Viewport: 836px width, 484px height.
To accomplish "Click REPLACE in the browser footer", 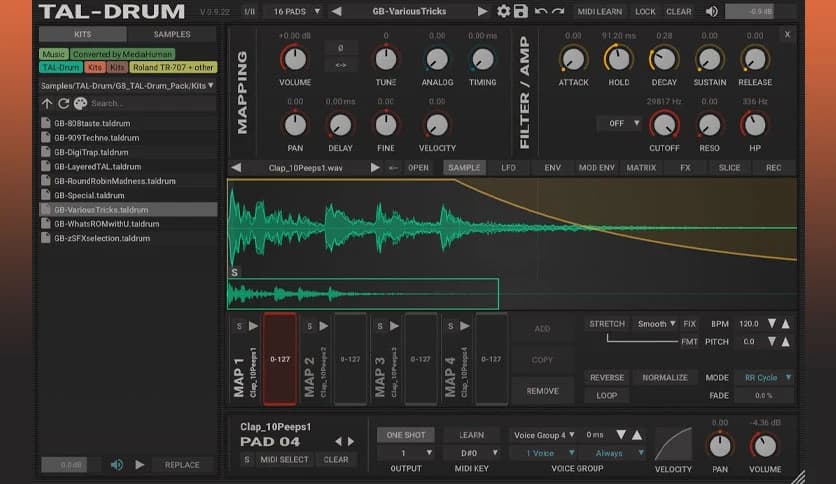I will 182,465.
